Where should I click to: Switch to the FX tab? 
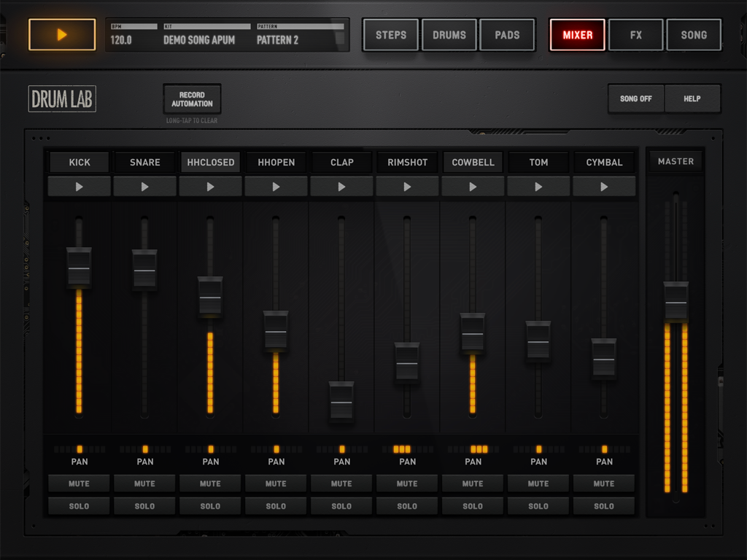coord(635,34)
